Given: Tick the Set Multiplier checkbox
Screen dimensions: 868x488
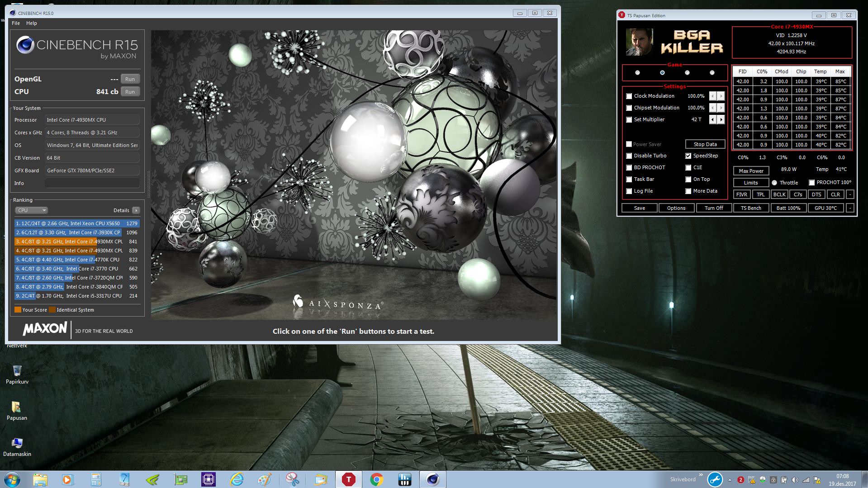Looking at the screenshot, I should pyautogui.click(x=629, y=119).
